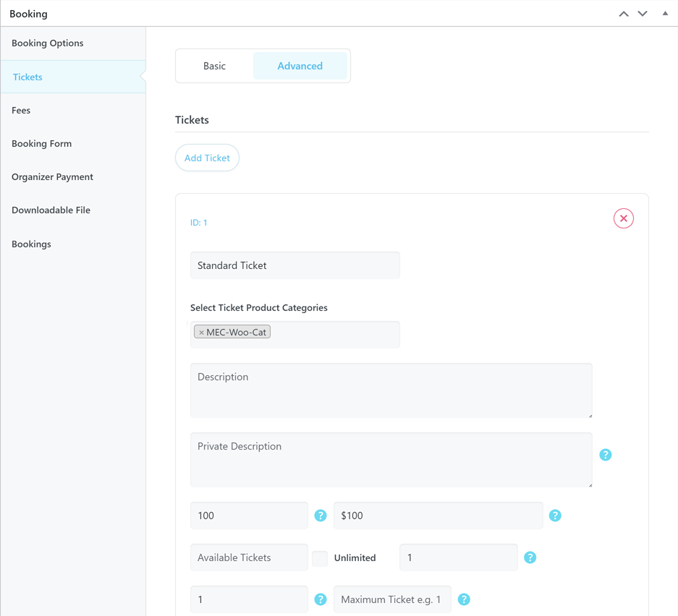Click the Maximum Ticket input field
Viewport: 678px width, 616px height.
click(x=393, y=599)
